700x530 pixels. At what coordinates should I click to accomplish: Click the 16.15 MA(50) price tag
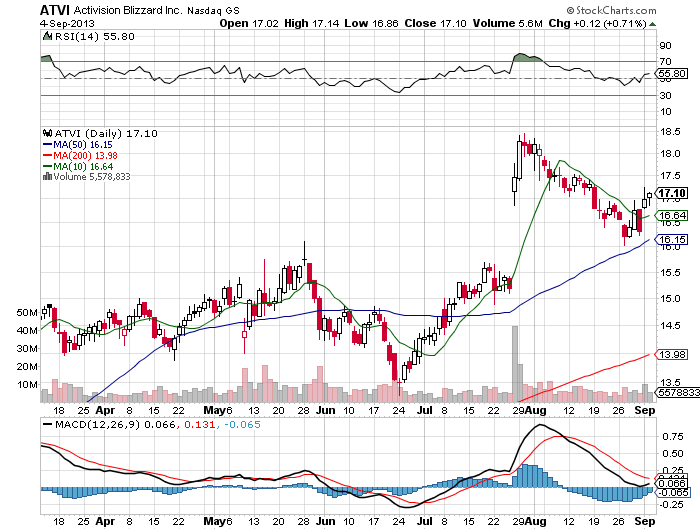click(671, 239)
